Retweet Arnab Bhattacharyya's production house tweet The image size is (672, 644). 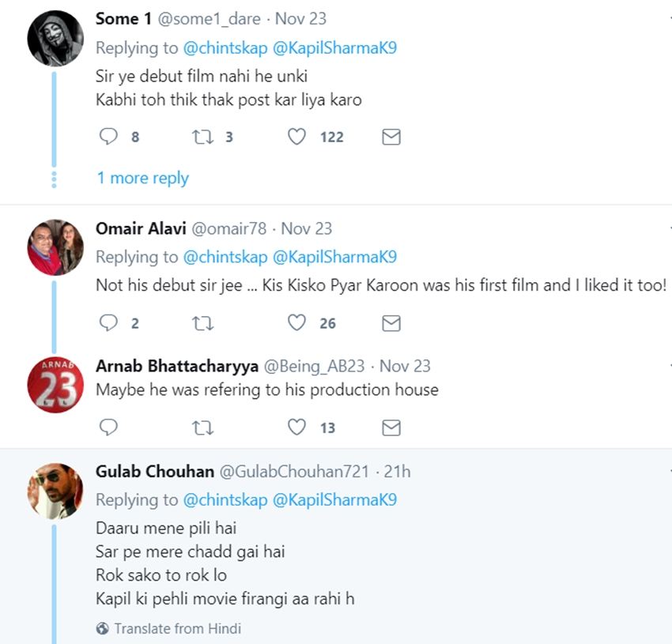pos(202,427)
